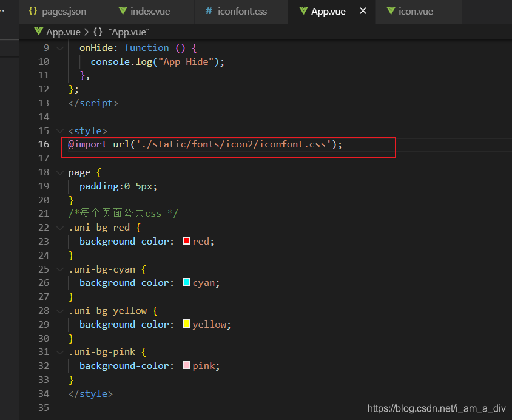Click the closing </script> tag
Screen dimensions: 512x420
pos(93,103)
